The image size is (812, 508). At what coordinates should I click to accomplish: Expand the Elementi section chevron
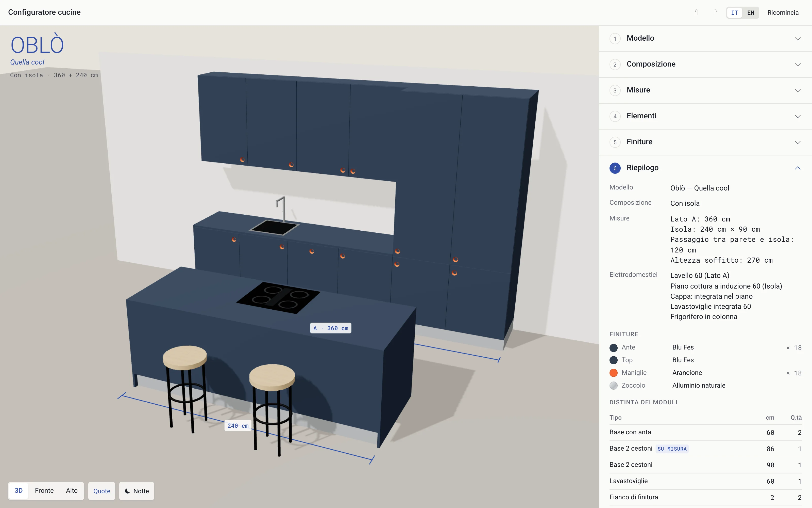(798, 116)
